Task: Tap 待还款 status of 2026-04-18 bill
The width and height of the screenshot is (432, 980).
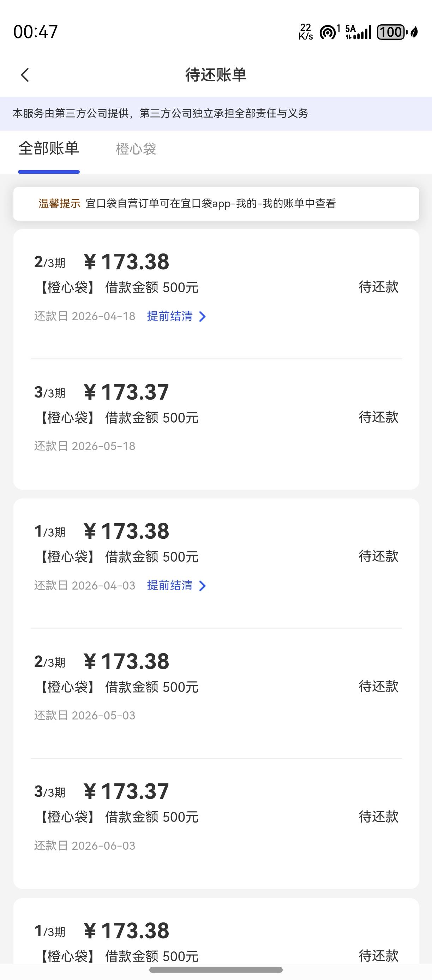Action: click(378, 287)
